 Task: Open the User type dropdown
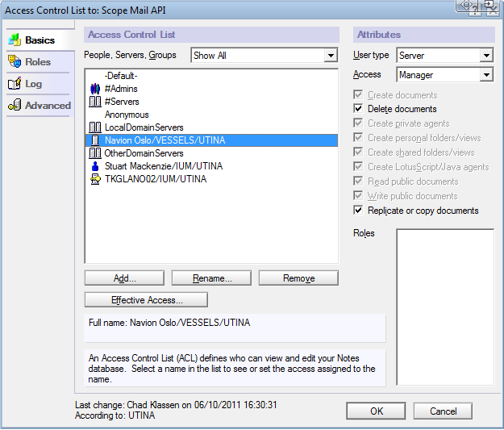point(486,56)
